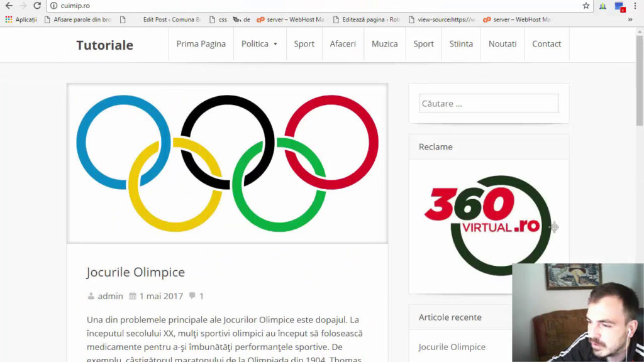Click the green extension icon in toolbar
Image resolution: width=644 pixels, height=362 pixels.
602,6
